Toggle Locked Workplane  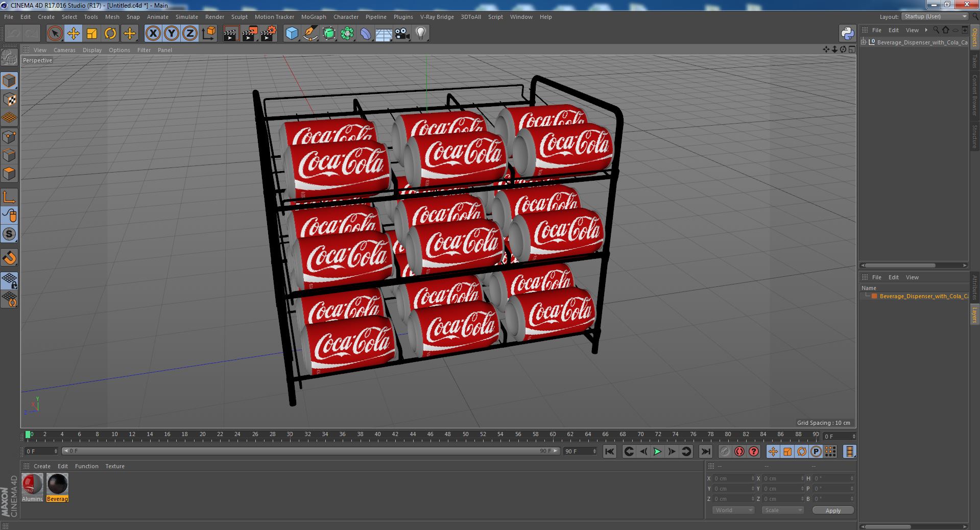[9, 281]
